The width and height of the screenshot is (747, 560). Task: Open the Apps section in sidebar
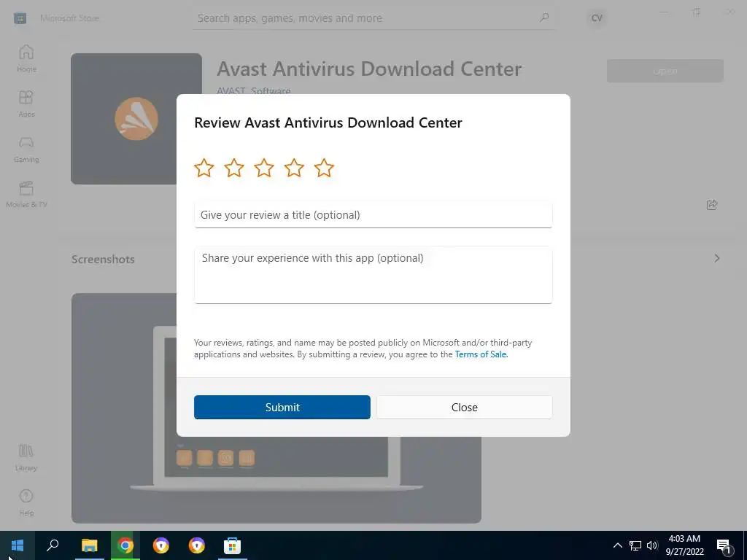pos(26,104)
